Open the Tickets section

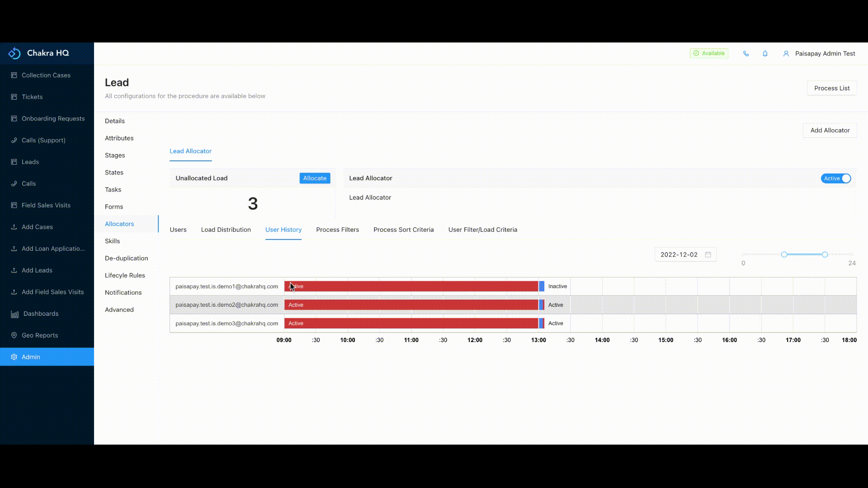coord(32,97)
